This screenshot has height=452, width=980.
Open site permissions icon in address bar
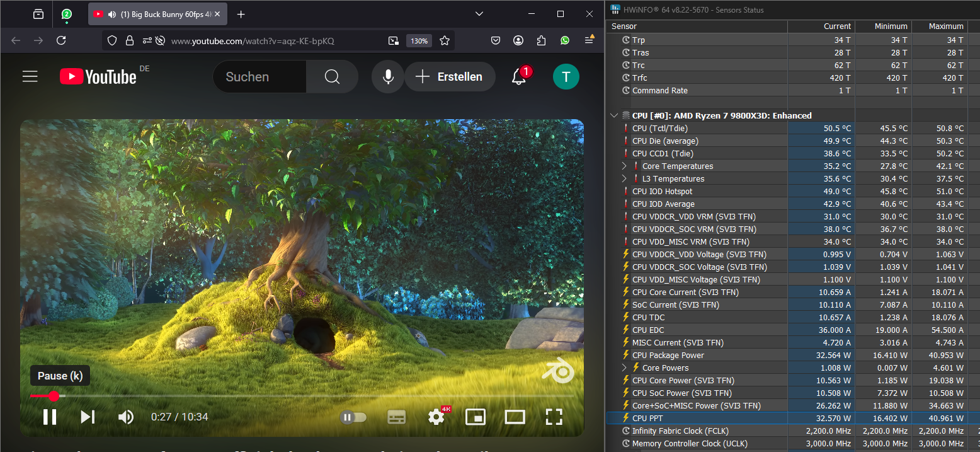147,40
